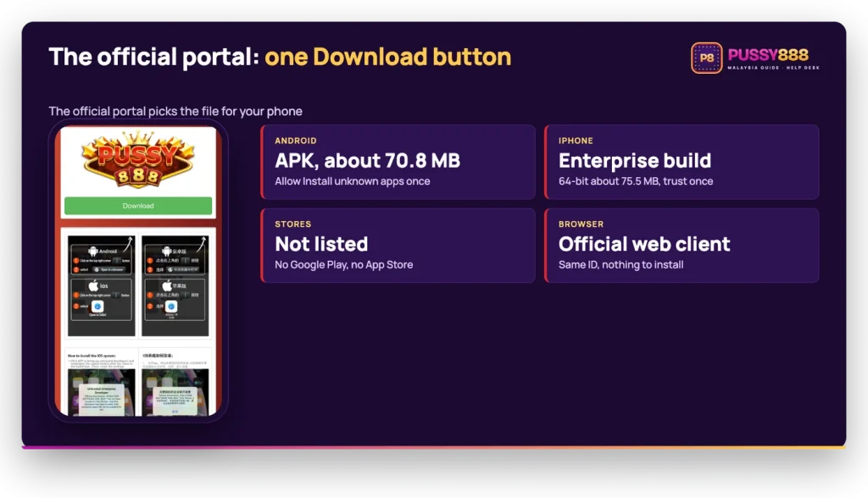Screen dimensions: 868x498
Task: Click the P8 logo icon
Action: (706, 58)
